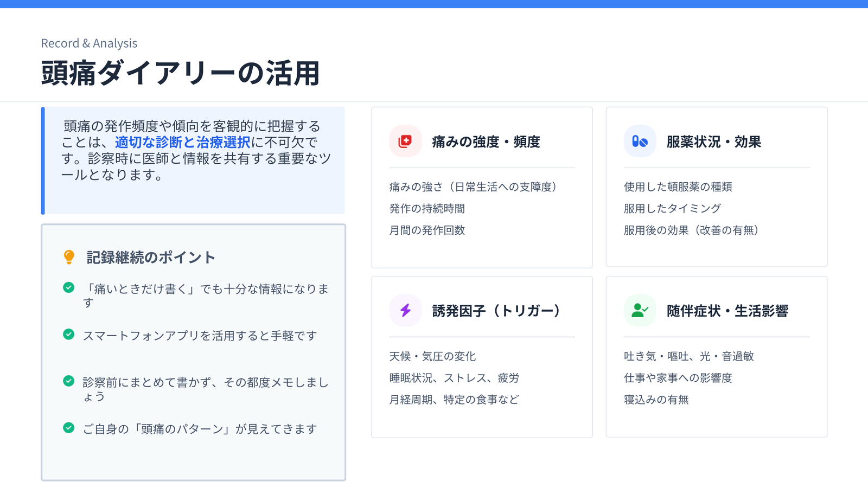The width and height of the screenshot is (868, 488).
Task: Click the green check beside 「痛いときだけ書く」
Action: pos(68,287)
